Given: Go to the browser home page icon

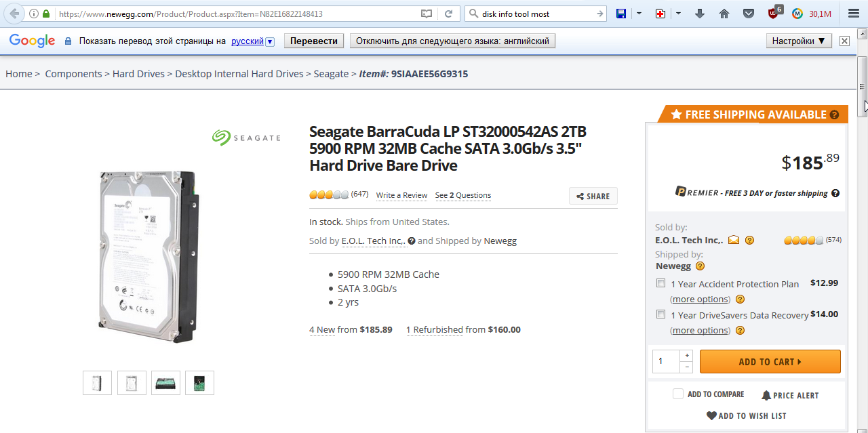Looking at the screenshot, I should coord(724,14).
